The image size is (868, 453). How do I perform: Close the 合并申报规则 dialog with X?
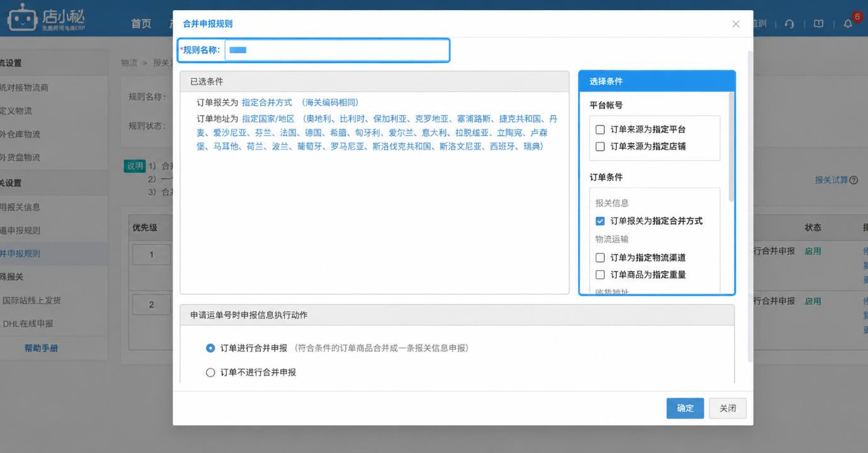736,24
